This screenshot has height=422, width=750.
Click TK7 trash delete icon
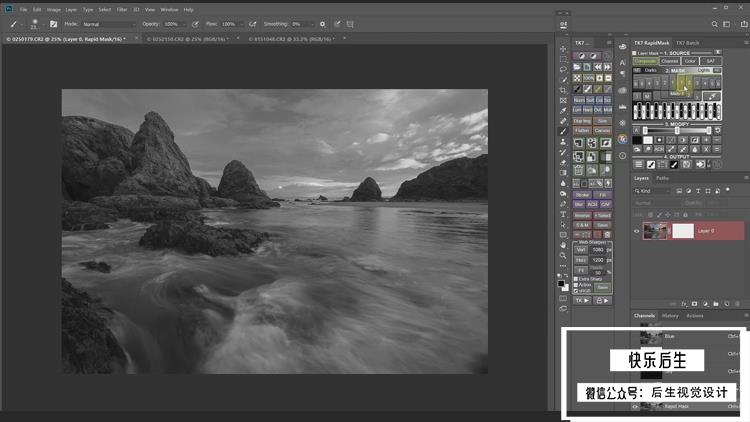[x=578, y=170]
